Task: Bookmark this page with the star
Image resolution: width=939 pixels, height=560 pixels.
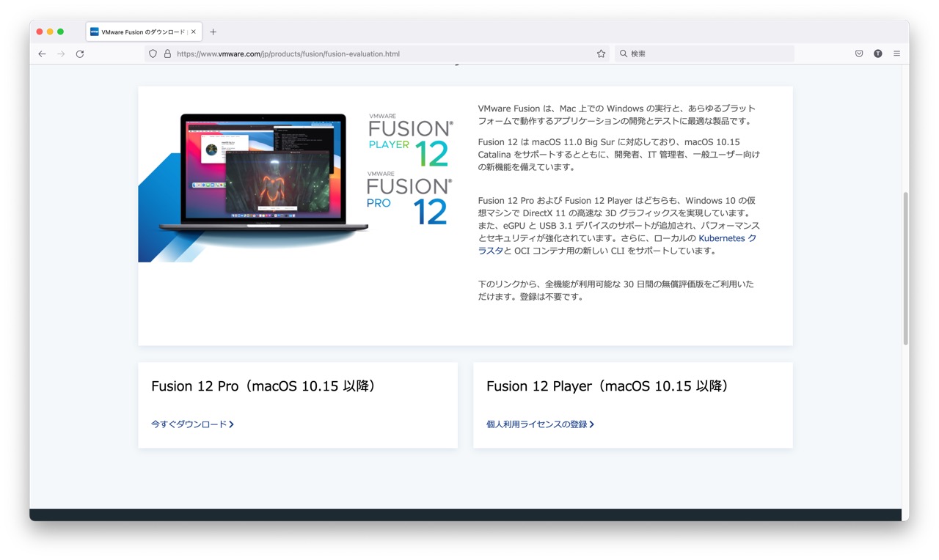Action: click(601, 54)
